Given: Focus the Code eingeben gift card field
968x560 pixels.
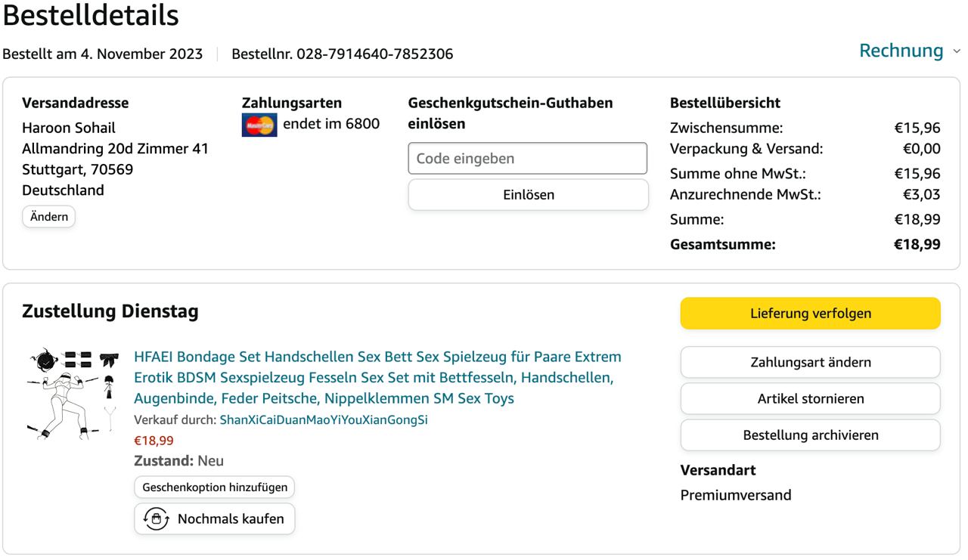Looking at the screenshot, I should (x=528, y=159).
